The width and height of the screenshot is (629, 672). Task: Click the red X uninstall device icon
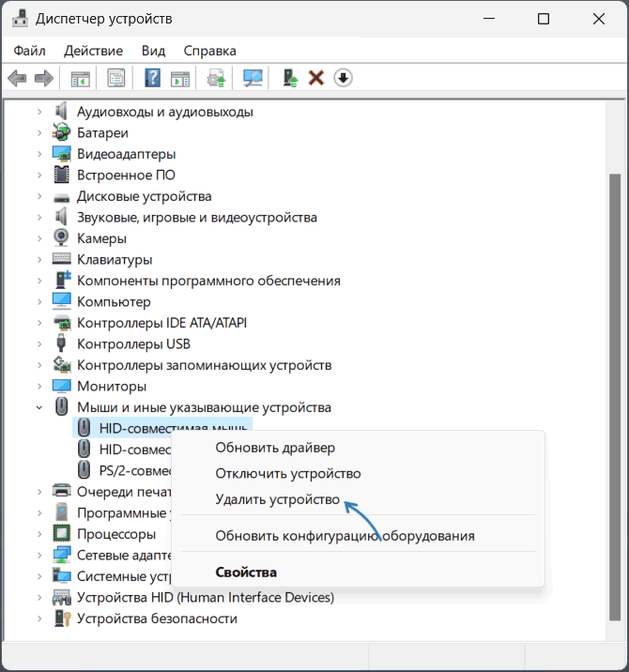click(316, 78)
